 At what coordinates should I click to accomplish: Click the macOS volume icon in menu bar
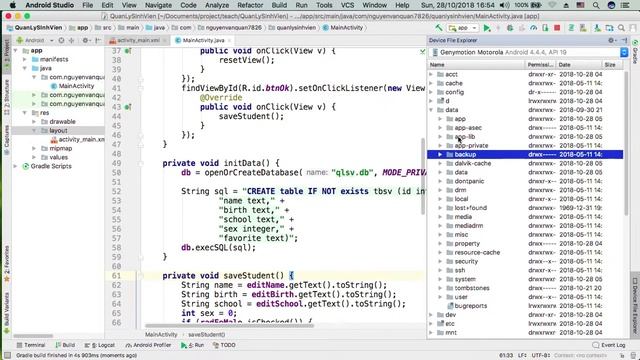click(504, 5)
